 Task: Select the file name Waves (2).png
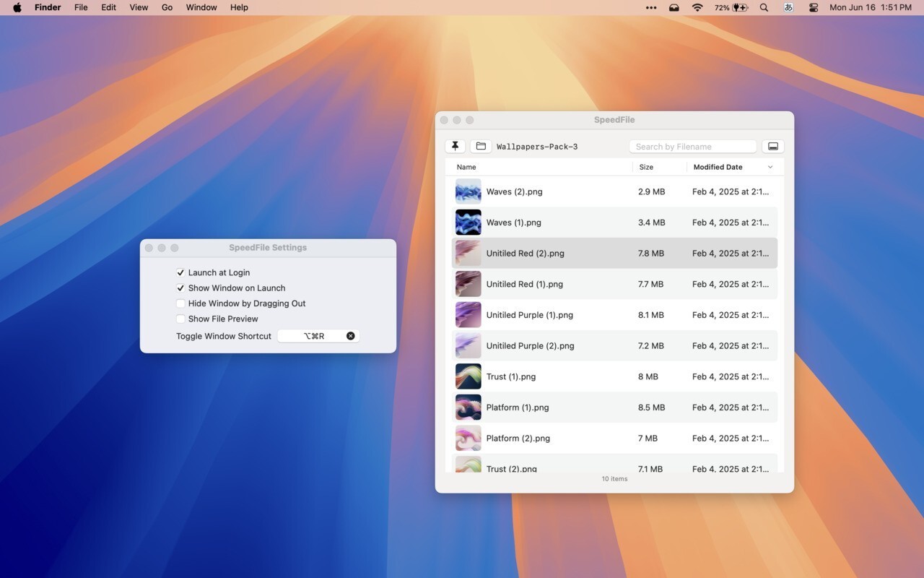[514, 191]
